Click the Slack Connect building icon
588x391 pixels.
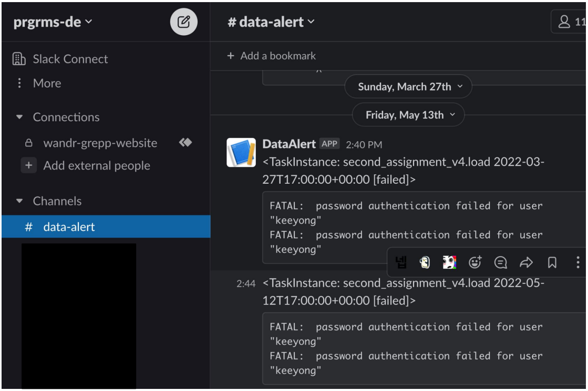pyautogui.click(x=19, y=59)
